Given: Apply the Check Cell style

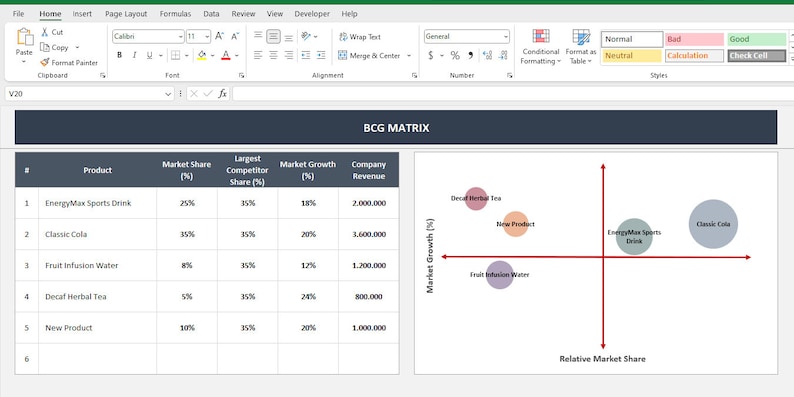Looking at the screenshot, I should pos(757,56).
